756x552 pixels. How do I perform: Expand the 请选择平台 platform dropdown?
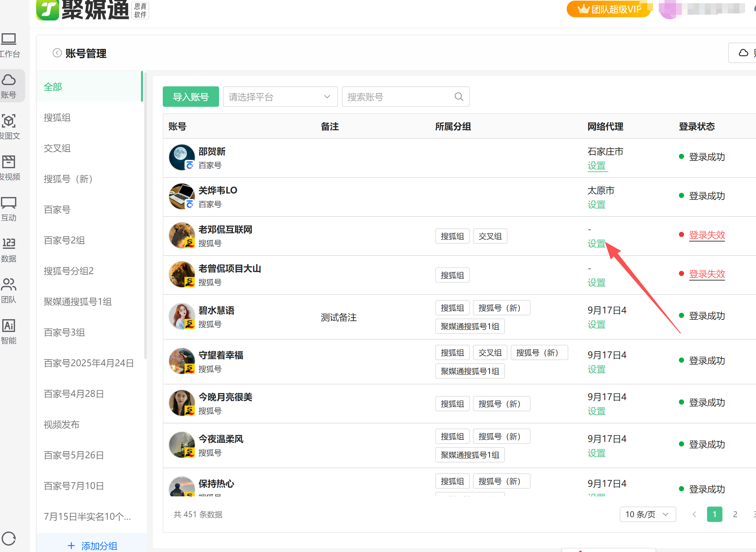click(280, 97)
